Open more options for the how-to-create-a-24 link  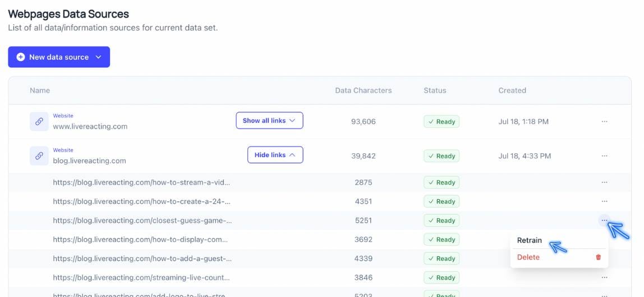pos(604,202)
